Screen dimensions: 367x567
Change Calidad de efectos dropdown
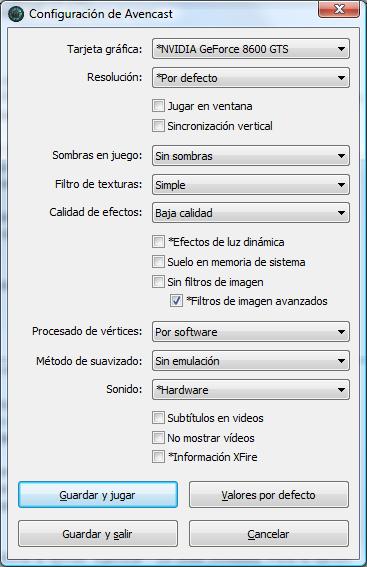pyautogui.click(x=251, y=213)
